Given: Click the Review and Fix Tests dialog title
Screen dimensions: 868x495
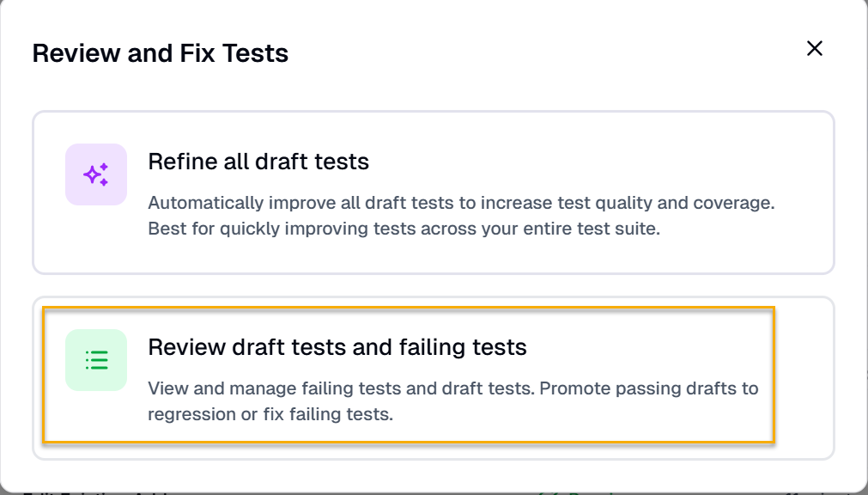Looking at the screenshot, I should 161,52.
